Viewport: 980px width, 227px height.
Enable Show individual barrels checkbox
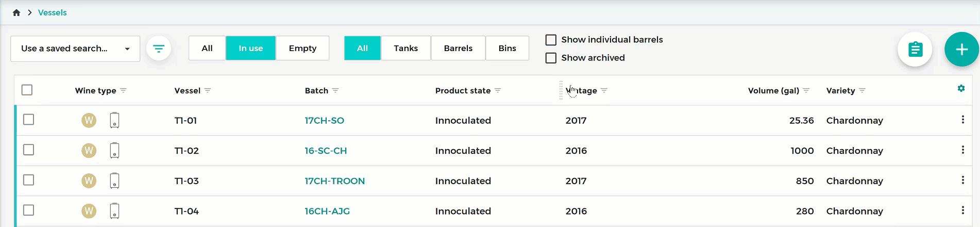click(551, 40)
